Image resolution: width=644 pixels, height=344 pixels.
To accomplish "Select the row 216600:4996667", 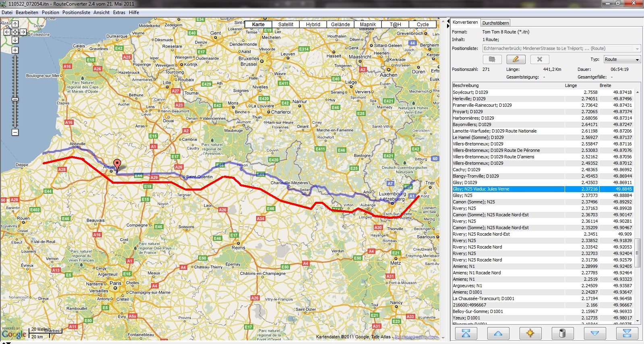I will (x=543, y=305).
